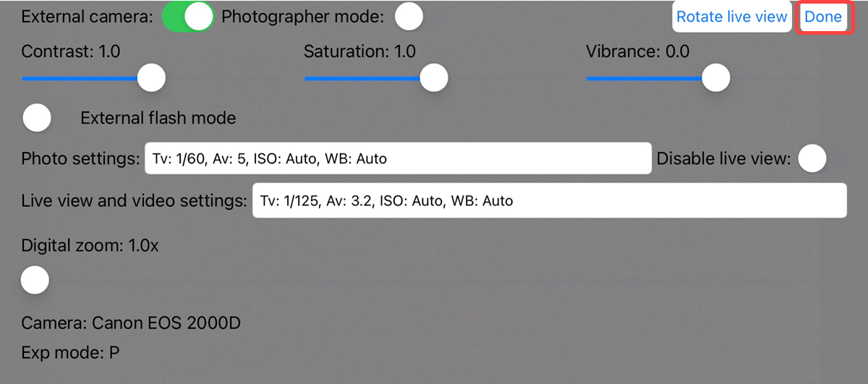Tap Done to close settings

tap(823, 17)
